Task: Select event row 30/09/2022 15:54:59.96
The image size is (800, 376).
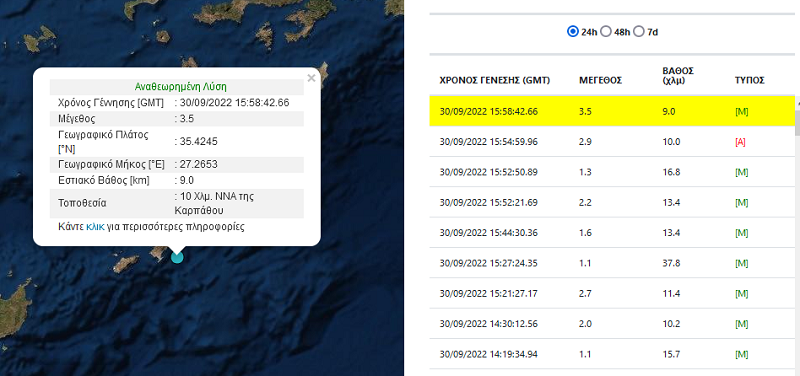Action: (x=612, y=141)
